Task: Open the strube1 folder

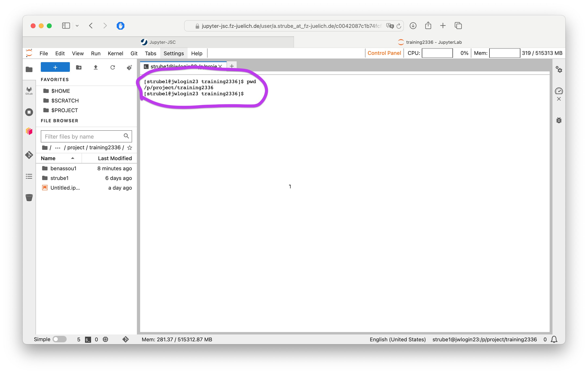Action: point(59,178)
